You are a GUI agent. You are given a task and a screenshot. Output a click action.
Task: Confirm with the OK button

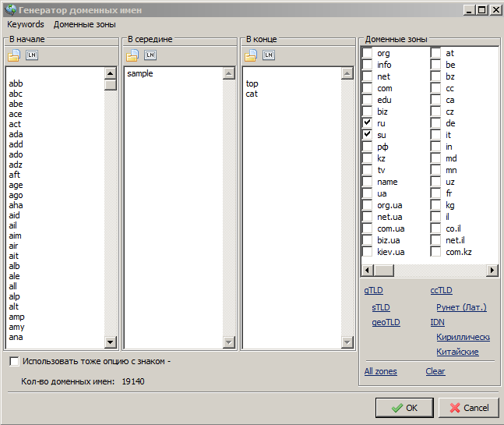pos(404,408)
